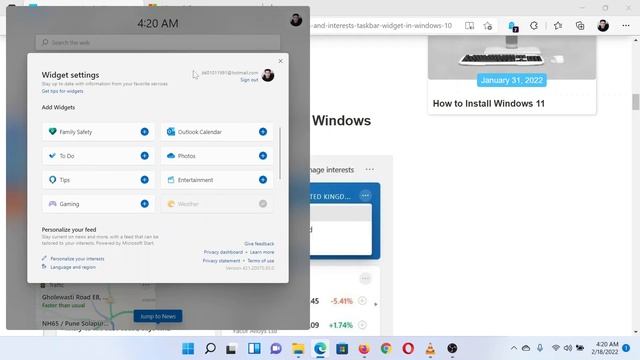Viewport: 640px width, 360px height.
Task: Add the +1.74% stock to watchlist
Action: [362, 325]
